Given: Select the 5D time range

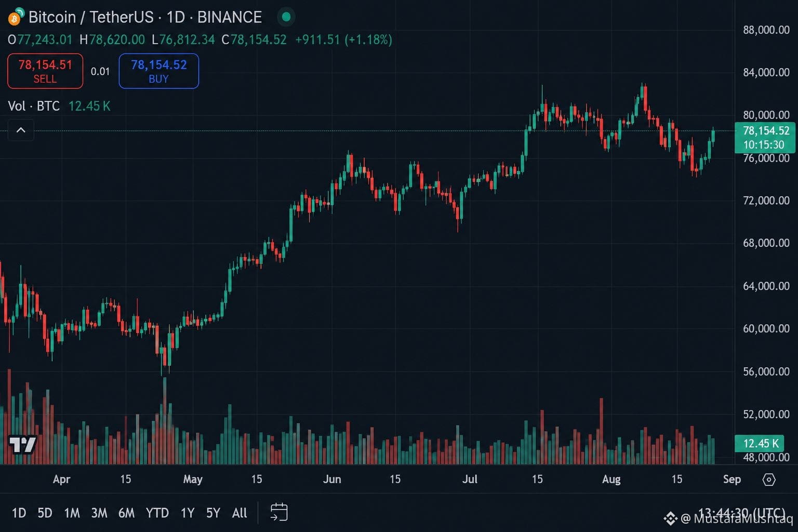Looking at the screenshot, I should coord(45,513).
